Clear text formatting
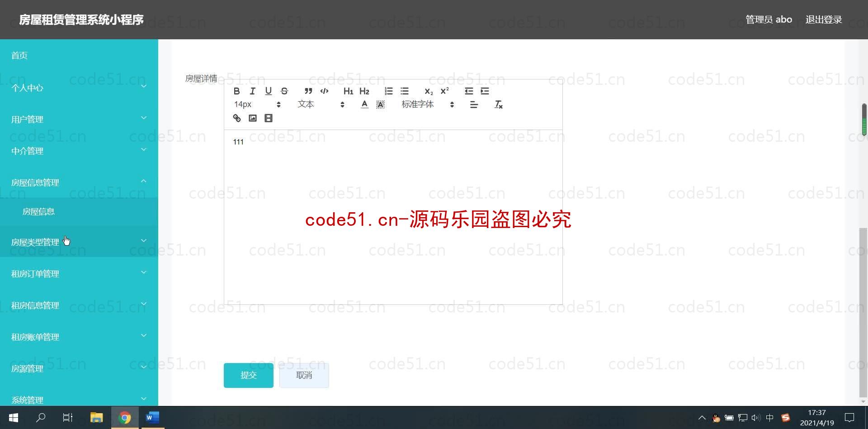The image size is (868, 429). (498, 105)
